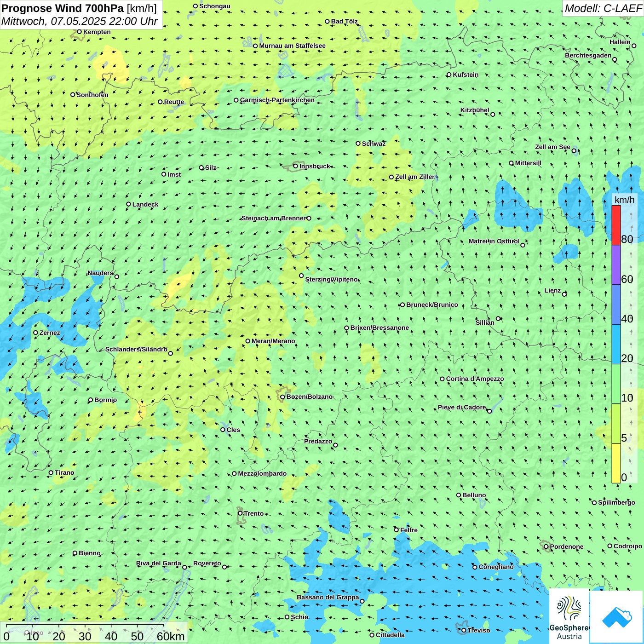Click the Schwaz label
Viewport: 644px width, 644px height.
(374, 144)
